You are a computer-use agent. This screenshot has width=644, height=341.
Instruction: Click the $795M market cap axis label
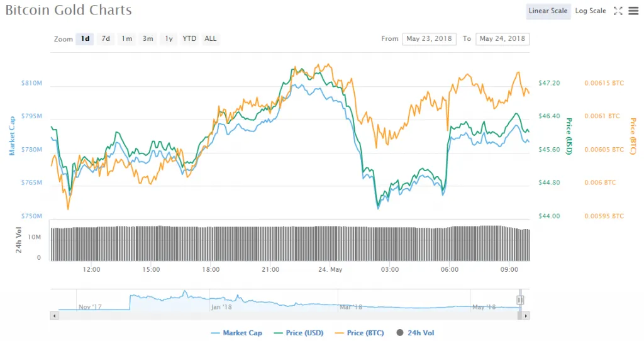click(31, 116)
